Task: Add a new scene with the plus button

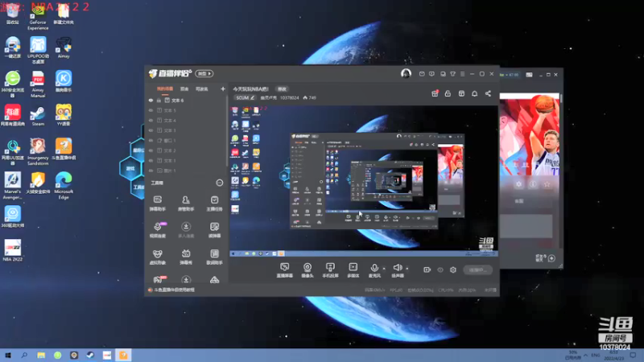Action: (223, 88)
